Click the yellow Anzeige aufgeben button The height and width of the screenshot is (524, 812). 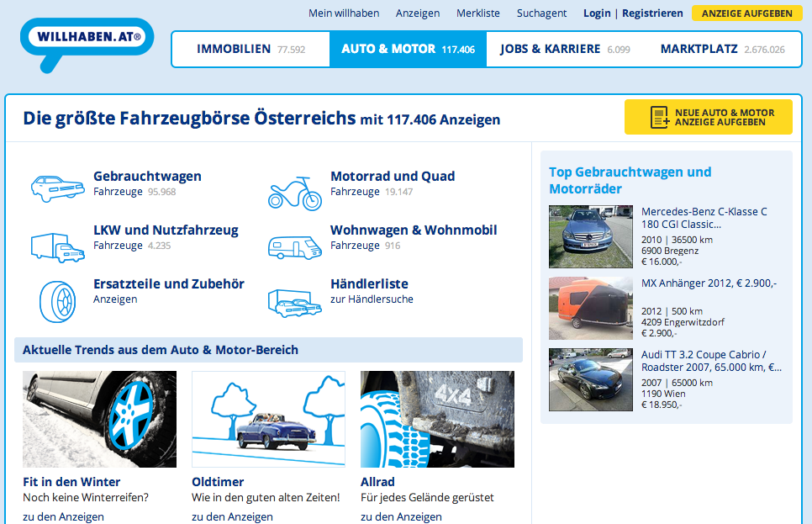pyautogui.click(x=746, y=13)
